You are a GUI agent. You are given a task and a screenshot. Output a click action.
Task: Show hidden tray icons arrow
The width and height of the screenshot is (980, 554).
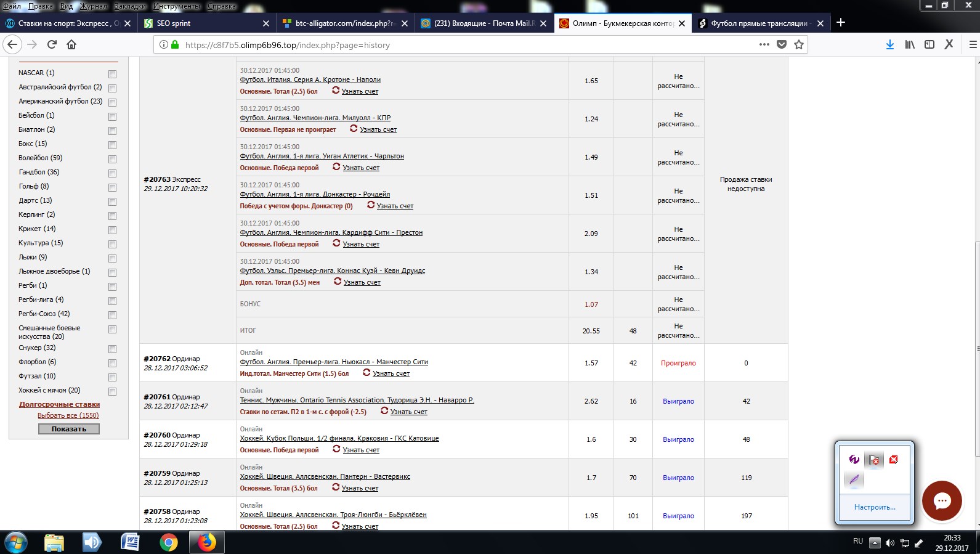pyautogui.click(x=875, y=543)
